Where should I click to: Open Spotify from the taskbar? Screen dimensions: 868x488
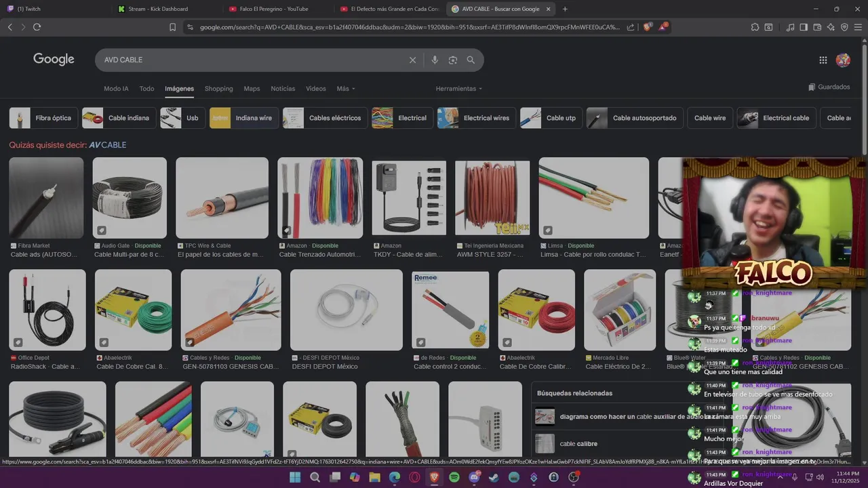[454, 477]
